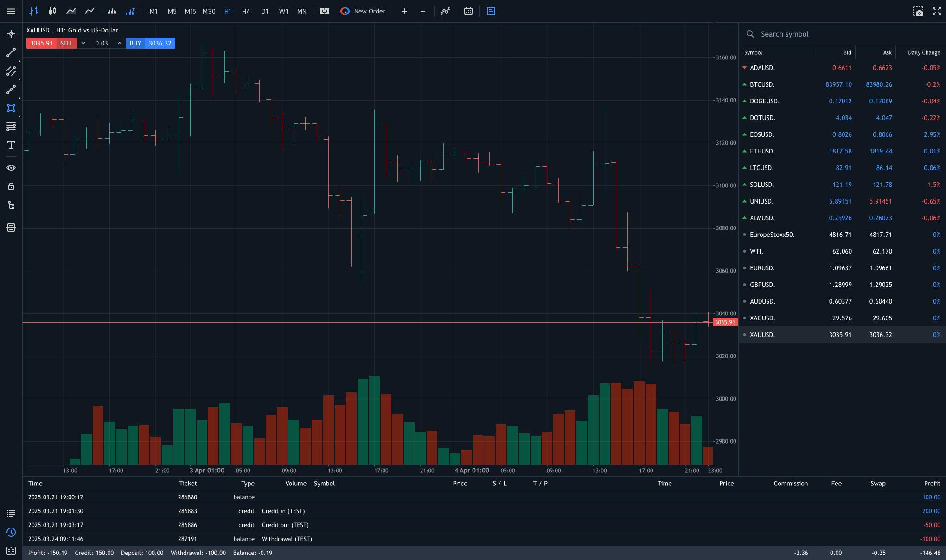
Task: Open the hamburger main menu
Action: [x=11, y=11]
